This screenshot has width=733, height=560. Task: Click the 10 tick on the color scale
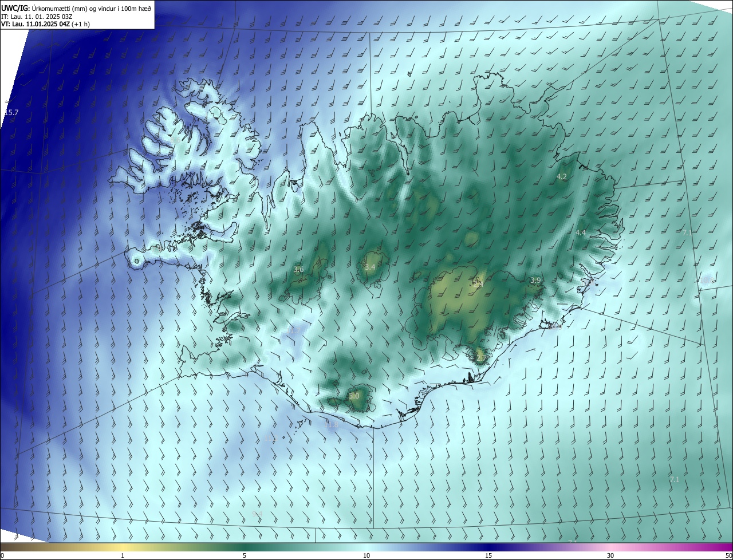tap(366, 555)
